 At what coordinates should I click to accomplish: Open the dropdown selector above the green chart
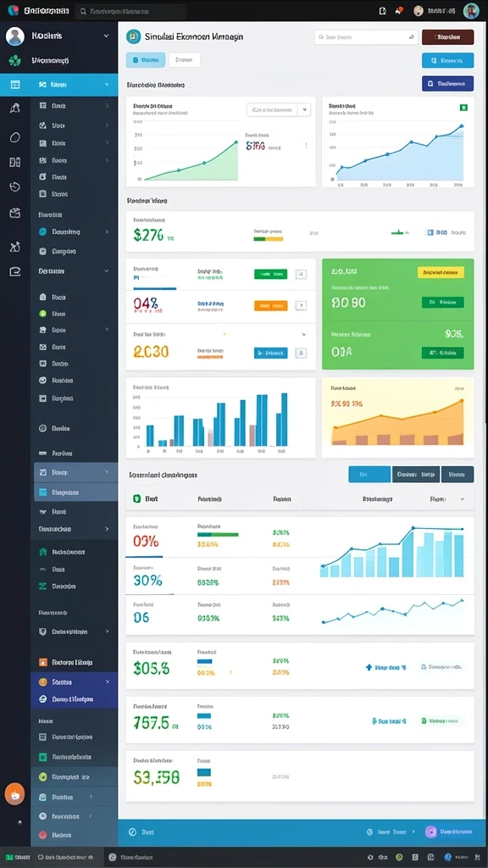point(278,109)
